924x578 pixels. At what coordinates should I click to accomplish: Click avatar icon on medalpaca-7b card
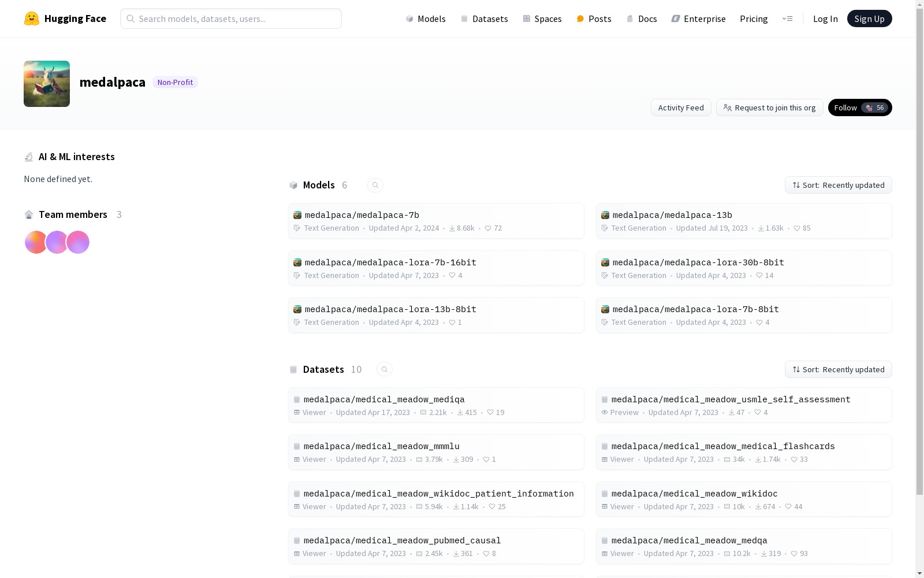tap(297, 215)
